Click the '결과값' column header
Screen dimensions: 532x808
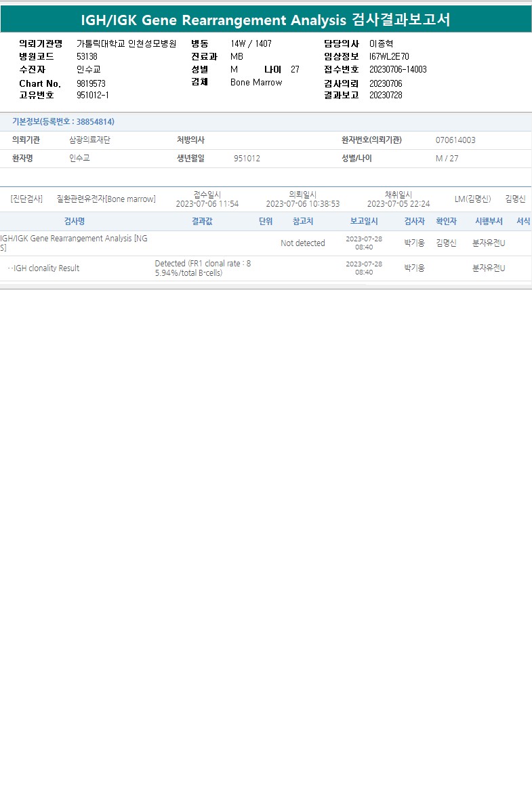[203, 221]
